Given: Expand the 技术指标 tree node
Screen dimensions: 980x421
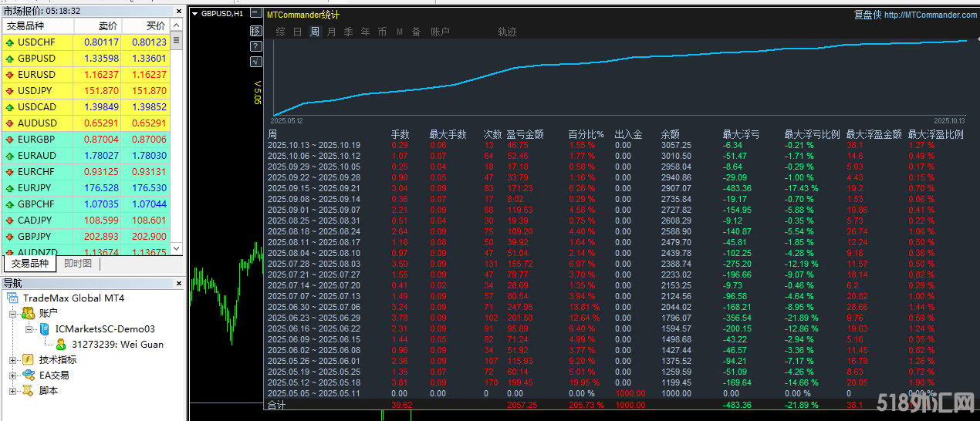Looking at the screenshot, I should (13, 360).
